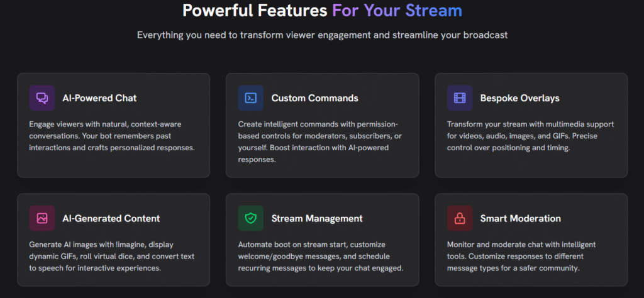The height and width of the screenshot is (298, 644).
Task: Choose the Smart Moderation title text
Action: tap(520, 218)
